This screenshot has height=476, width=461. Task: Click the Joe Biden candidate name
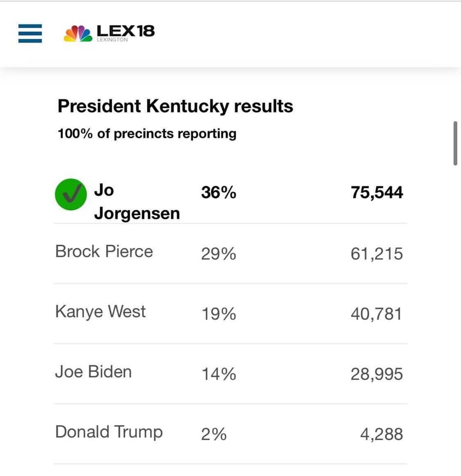click(x=93, y=372)
